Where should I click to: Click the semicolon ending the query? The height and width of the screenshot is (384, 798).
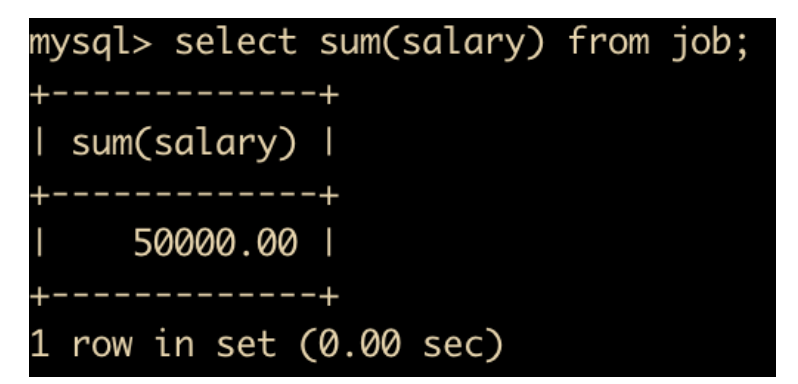point(740,46)
